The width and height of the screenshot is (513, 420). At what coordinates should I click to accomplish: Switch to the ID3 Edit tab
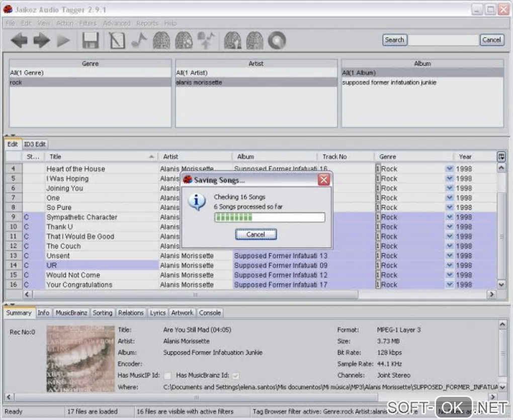point(35,144)
